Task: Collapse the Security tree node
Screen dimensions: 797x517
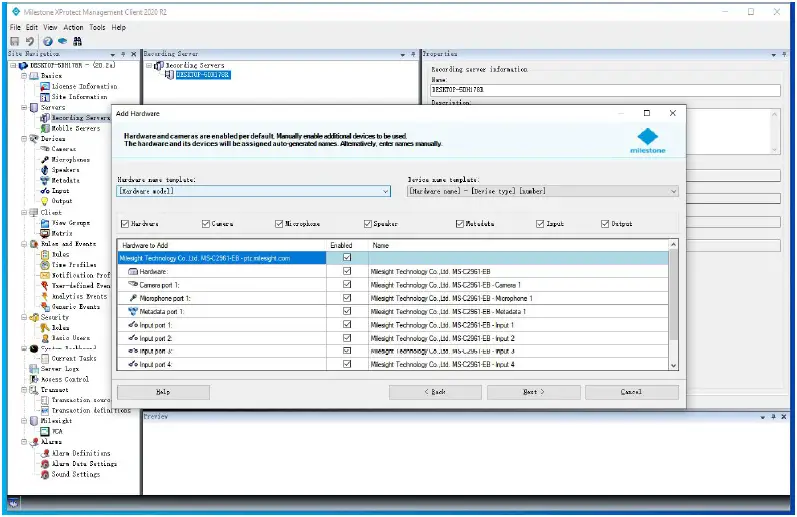Action: [x=24, y=317]
